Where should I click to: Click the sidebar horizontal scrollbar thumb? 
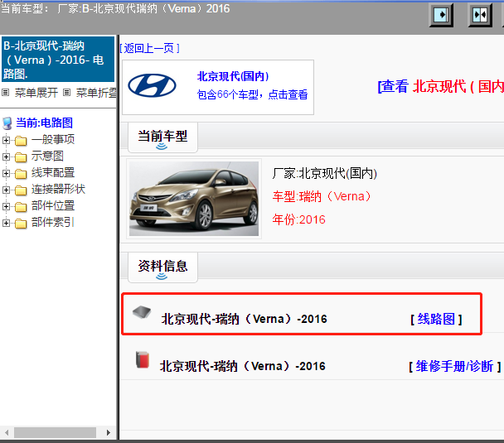pyautogui.click(x=55, y=432)
